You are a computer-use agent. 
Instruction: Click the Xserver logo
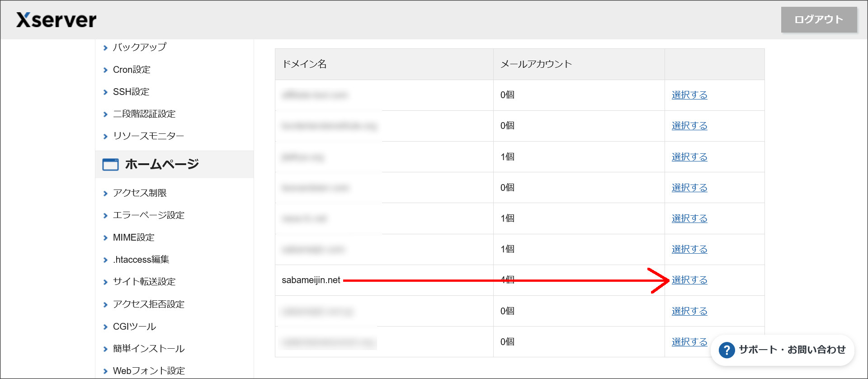tap(56, 20)
